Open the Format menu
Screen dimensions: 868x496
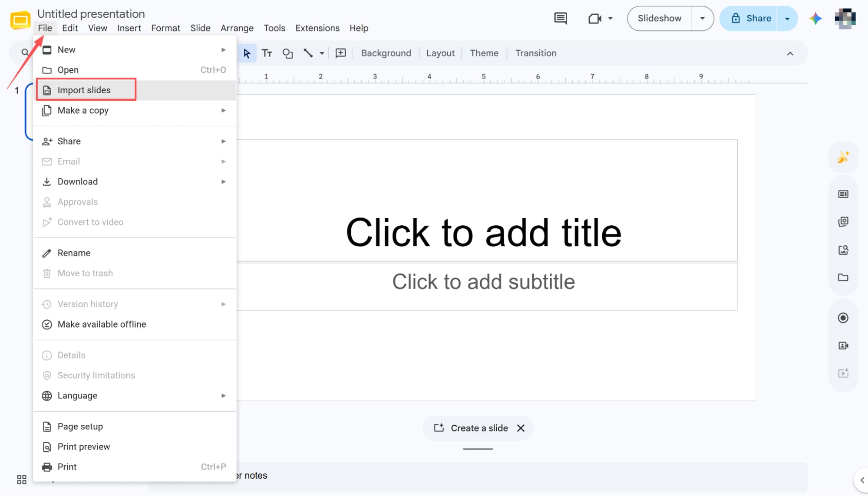165,28
